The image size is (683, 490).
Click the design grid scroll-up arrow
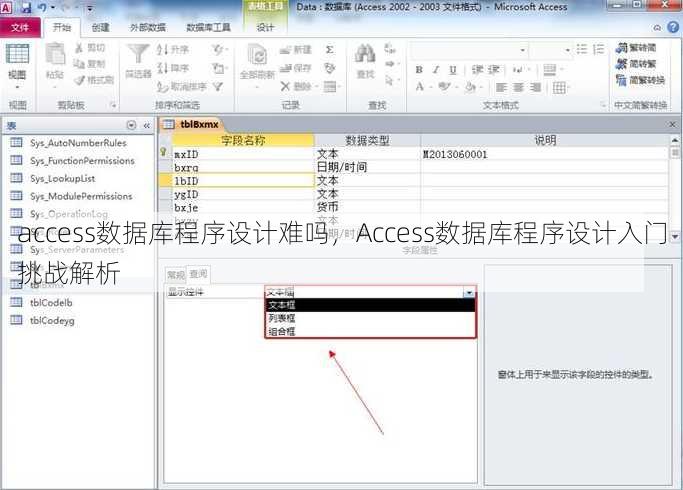(x=675, y=140)
